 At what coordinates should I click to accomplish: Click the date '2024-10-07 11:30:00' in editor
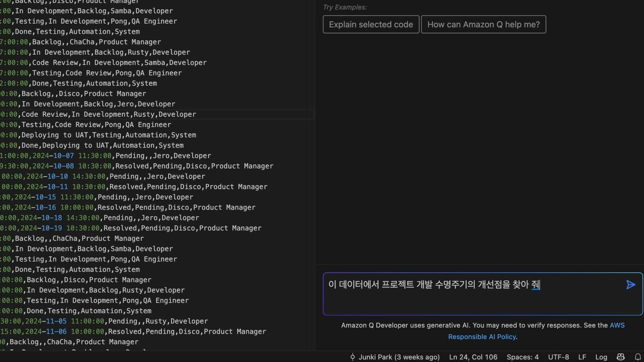point(72,156)
